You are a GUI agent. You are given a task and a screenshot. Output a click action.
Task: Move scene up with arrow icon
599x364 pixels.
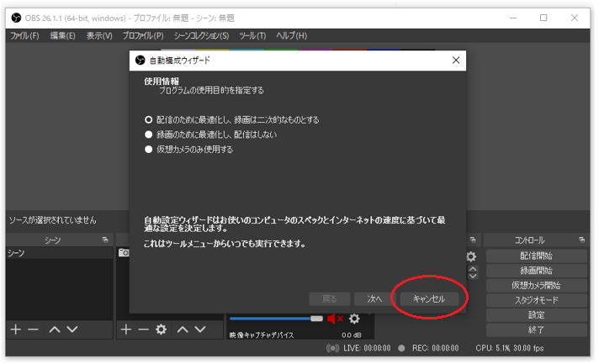(55, 330)
